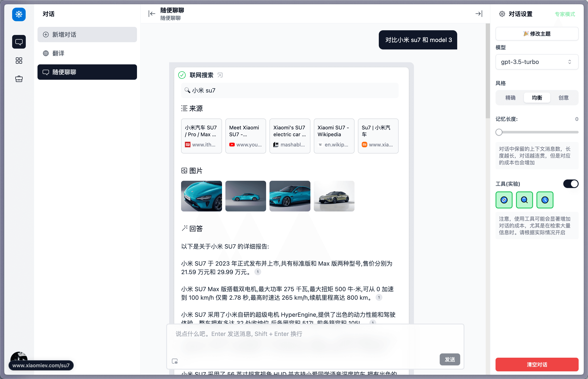
Task: Open the second SU7 side-view thumbnail
Action: (245, 196)
